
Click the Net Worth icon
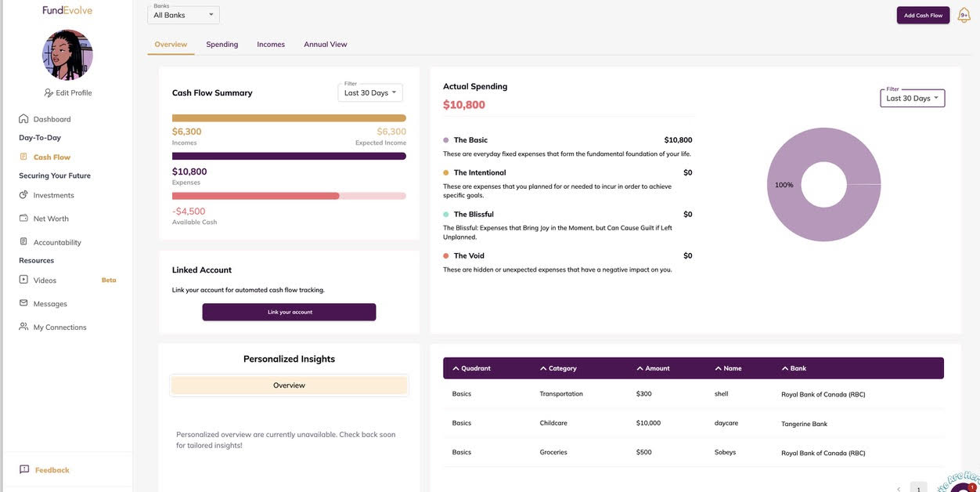pyautogui.click(x=23, y=218)
